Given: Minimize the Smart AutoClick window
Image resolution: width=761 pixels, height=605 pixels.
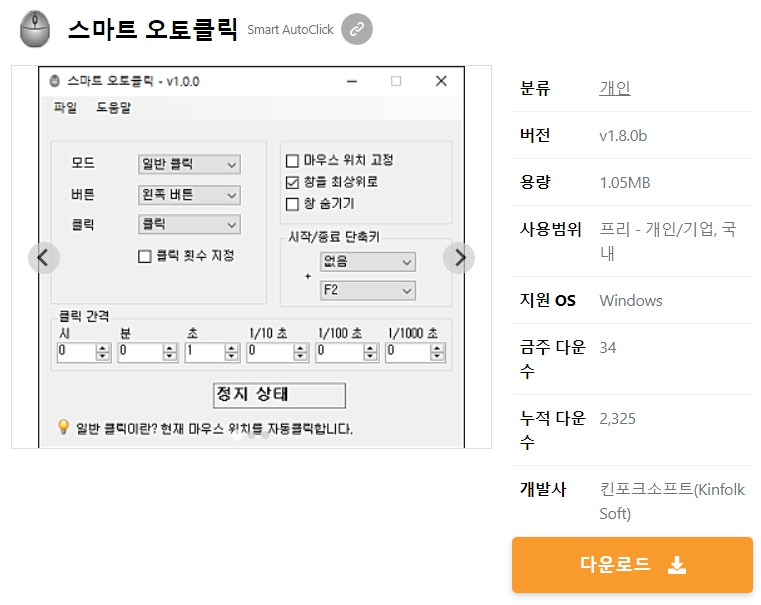Looking at the screenshot, I should click(x=352, y=82).
